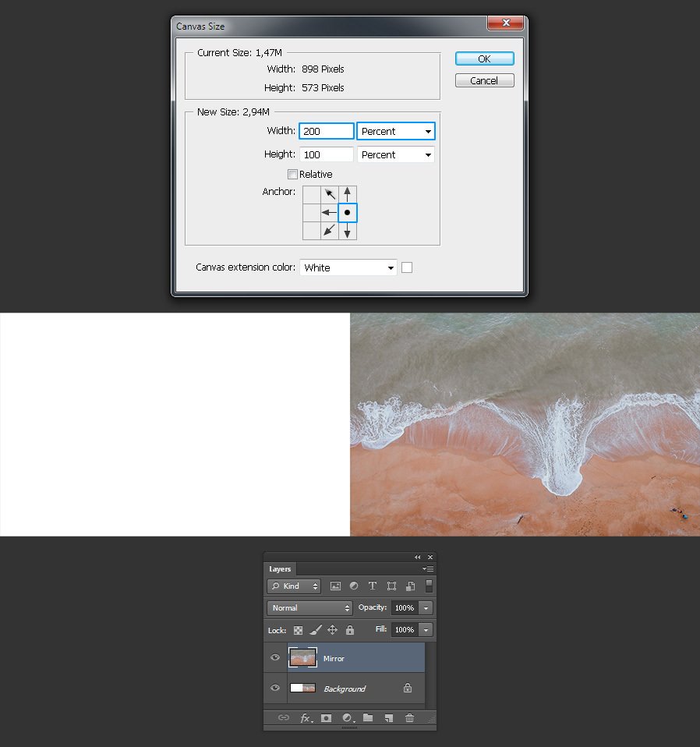The height and width of the screenshot is (747, 700).
Task: Open the Height units Percent dropdown
Action: pos(396,154)
